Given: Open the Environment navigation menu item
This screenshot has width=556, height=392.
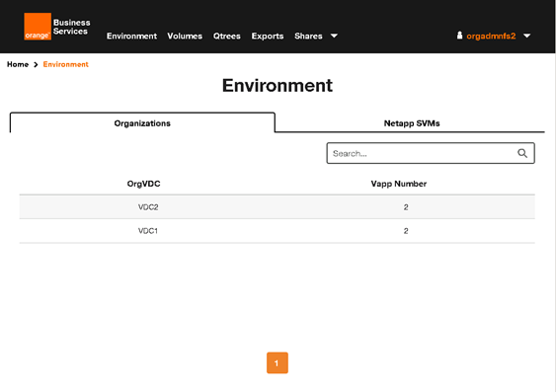Looking at the screenshot, I should (x=131, y=37).
